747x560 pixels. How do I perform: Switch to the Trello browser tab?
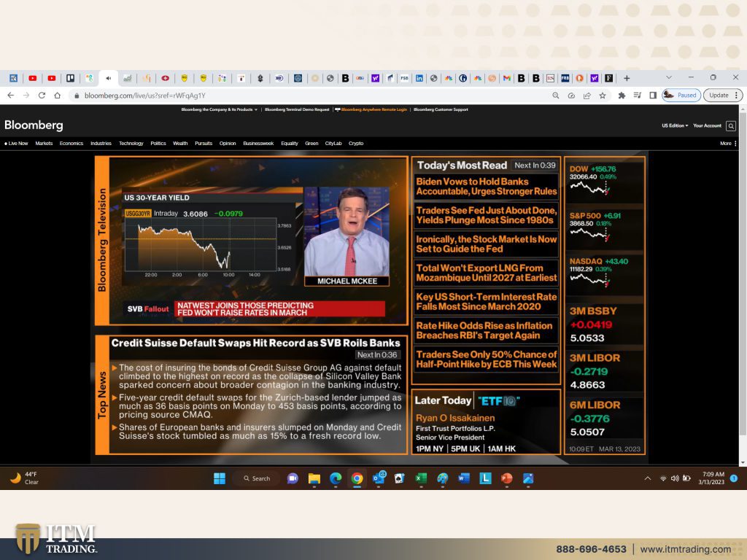click(71, 78)
